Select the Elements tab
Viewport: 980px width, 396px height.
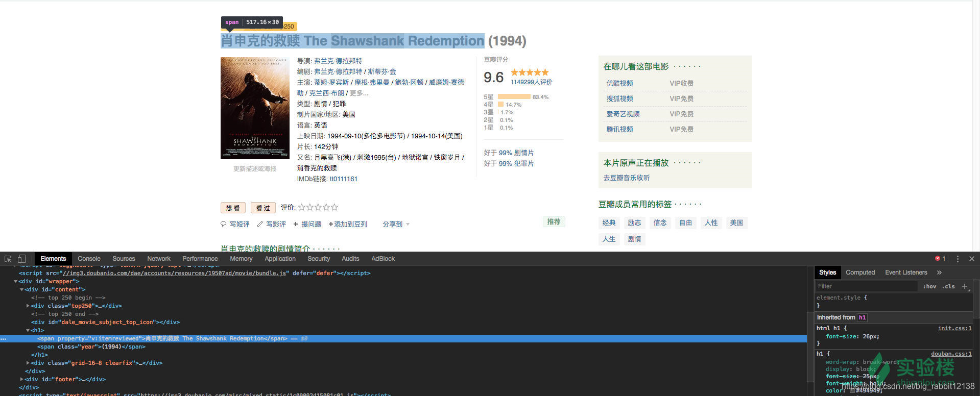point(53,259)
